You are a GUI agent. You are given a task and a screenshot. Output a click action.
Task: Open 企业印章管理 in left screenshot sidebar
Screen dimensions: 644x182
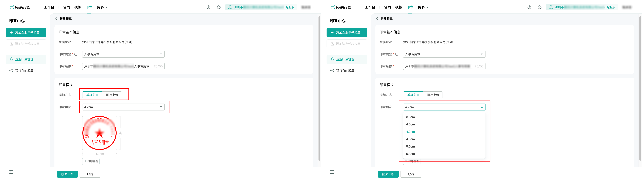pos(26,59)
